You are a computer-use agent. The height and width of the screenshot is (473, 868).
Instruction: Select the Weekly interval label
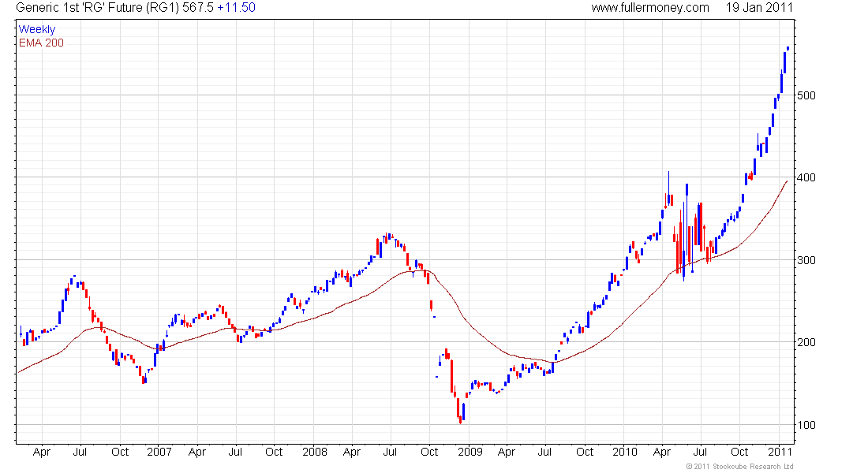tap(37, 29)
